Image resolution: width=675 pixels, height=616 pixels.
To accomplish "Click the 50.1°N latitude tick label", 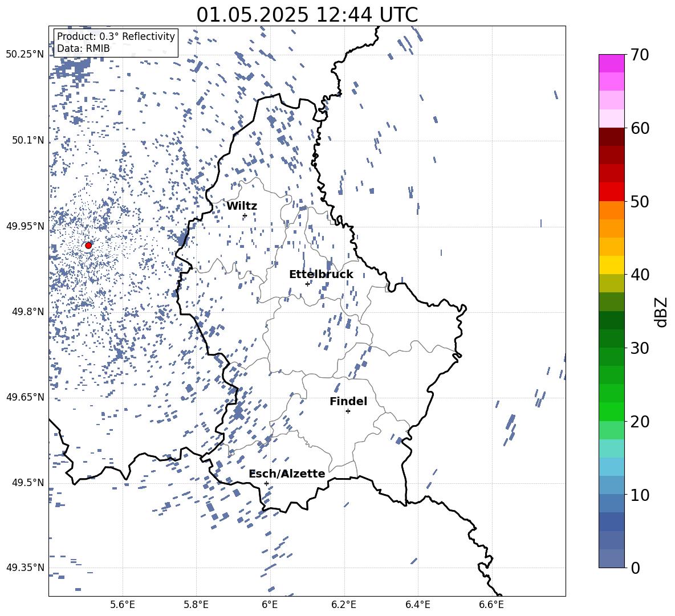I will pos(28,141).
